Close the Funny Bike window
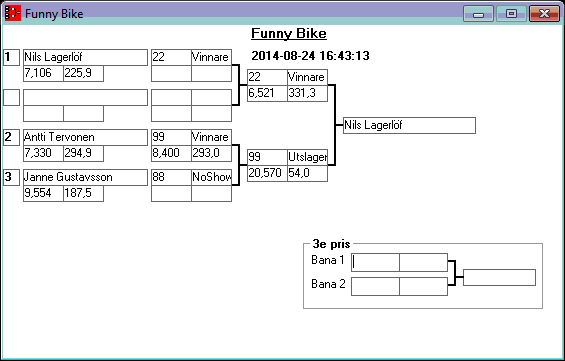 [x=544, y=14]
